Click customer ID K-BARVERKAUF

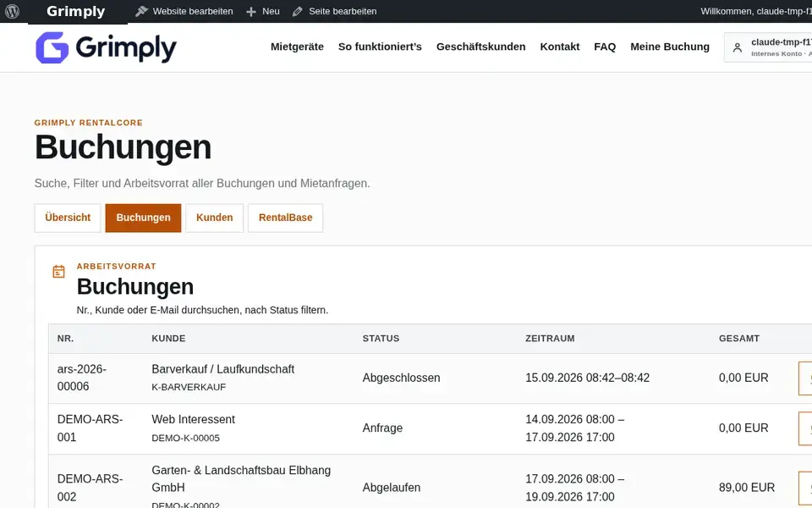[189, 387]
